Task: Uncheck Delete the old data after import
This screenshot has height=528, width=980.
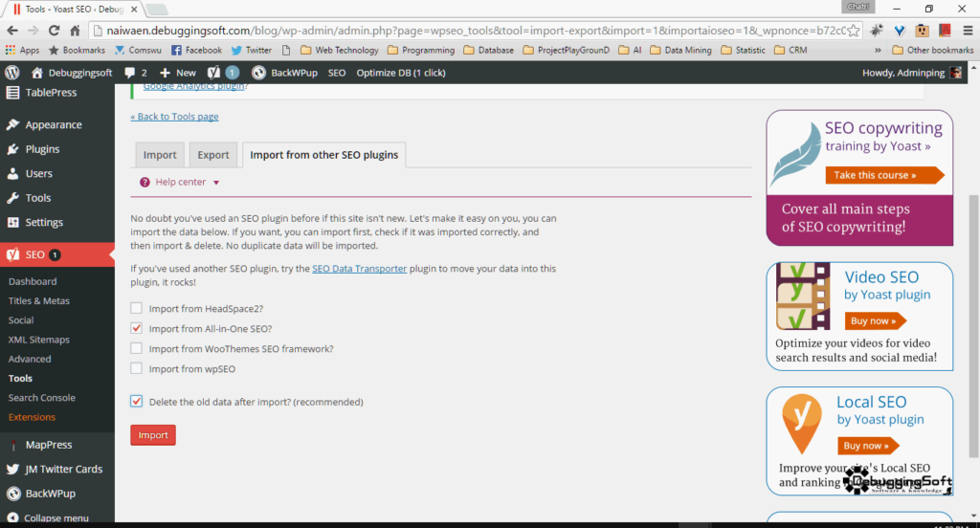Action: [x=136, y=401]
